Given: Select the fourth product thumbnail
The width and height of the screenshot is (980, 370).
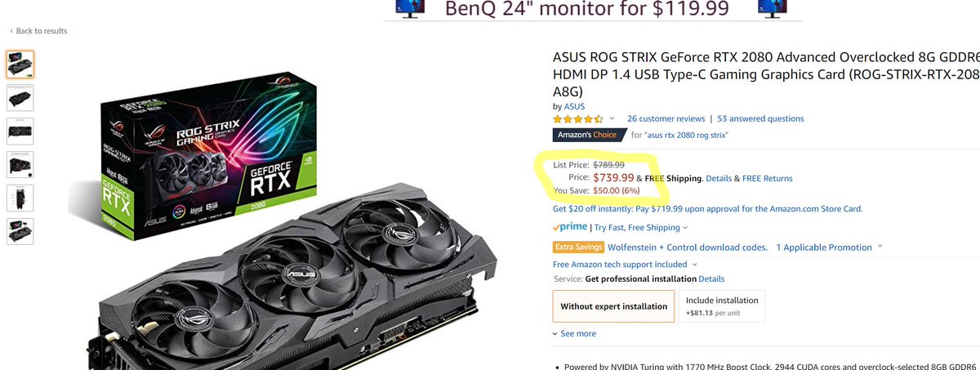Looking at the screenshot, I should (20, 164).
